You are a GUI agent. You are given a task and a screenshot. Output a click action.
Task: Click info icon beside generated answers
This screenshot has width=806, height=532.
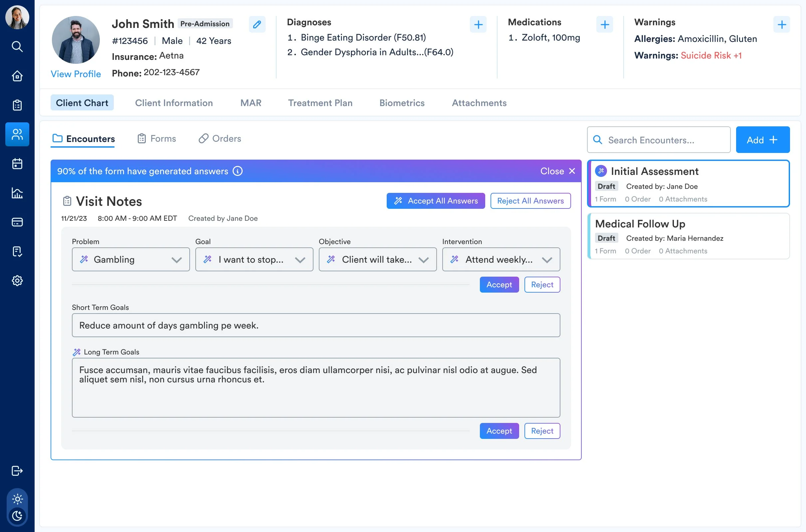238,171
